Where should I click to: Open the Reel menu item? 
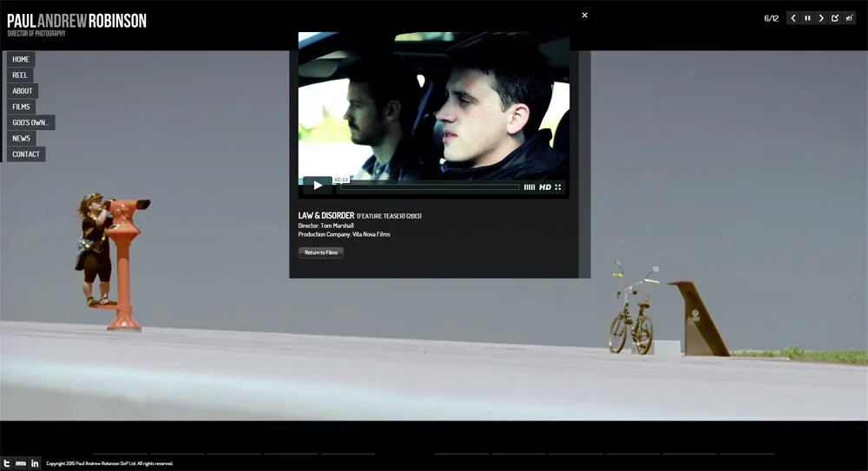[20, 75]
